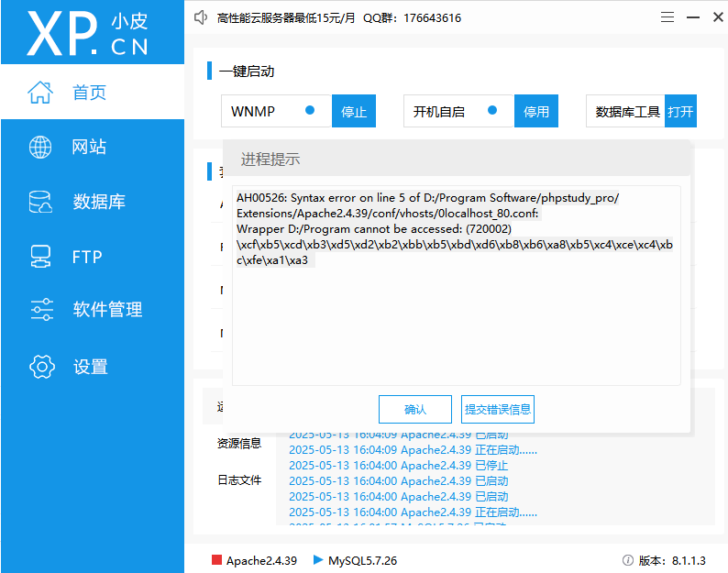Click the gear settings icon
Screen dimensions: 728x573
[x=42, y=367]
